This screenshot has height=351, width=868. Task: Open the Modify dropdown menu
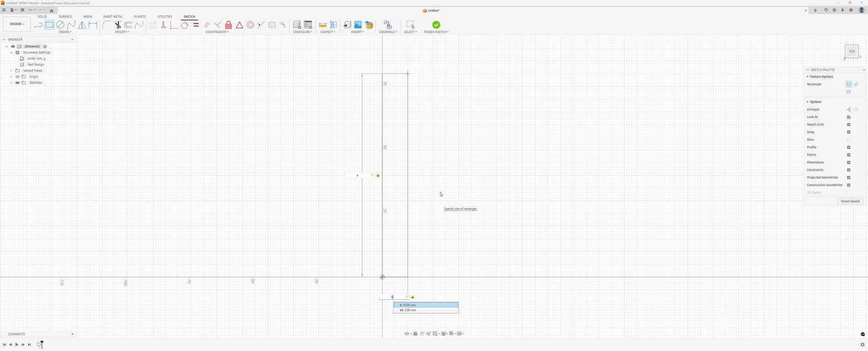pos(122,32)
